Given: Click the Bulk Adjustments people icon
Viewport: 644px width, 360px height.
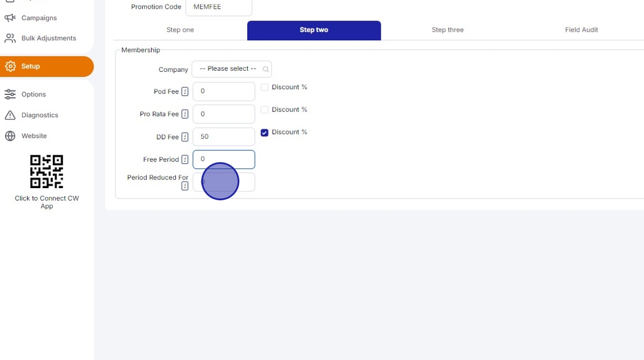Looking at the screenshot, I should pos(10,38).
